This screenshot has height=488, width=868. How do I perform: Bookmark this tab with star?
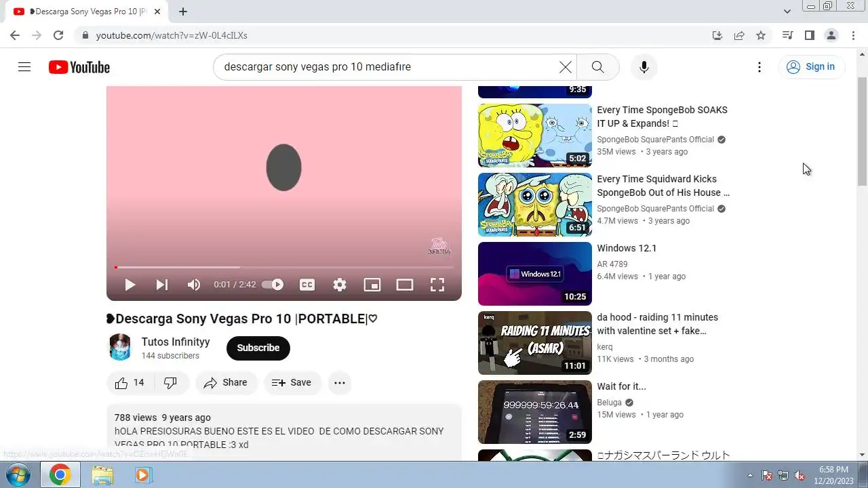click(x=761, y=35)
